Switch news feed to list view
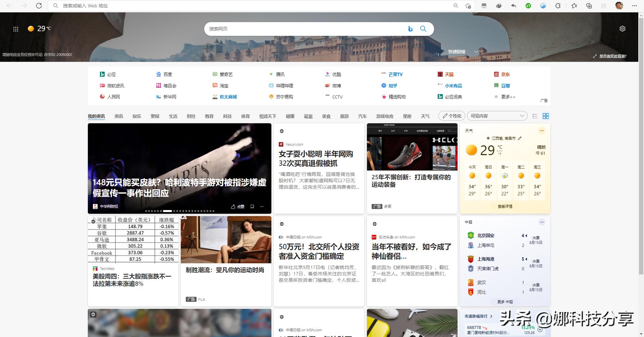The width and height of the screenshot is (644, 337). pyautogui.click(x=535, y=116)
